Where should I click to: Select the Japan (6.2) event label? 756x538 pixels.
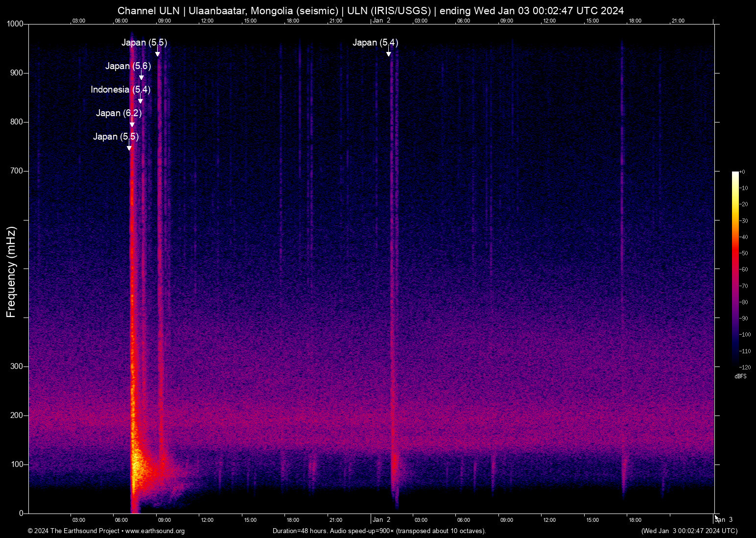click(118, 113)
